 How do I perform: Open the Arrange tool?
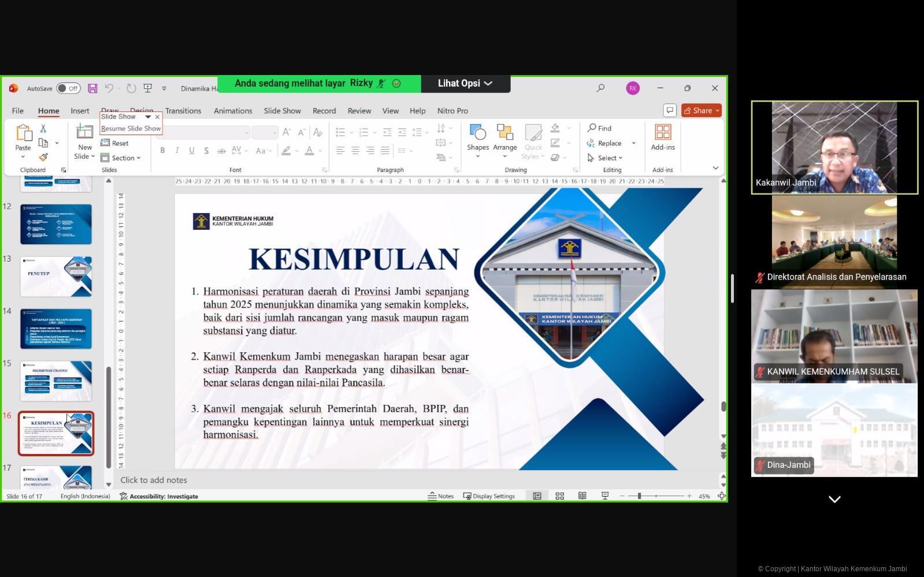tap(504, 133)
